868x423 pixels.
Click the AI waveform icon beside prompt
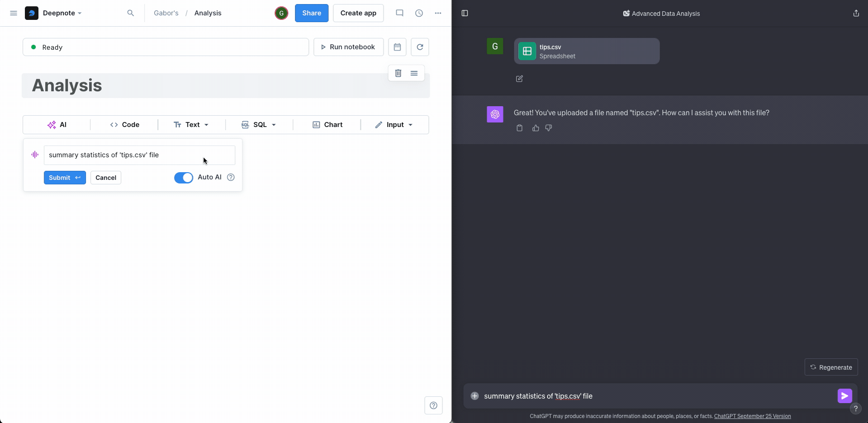pyautogui.click(x=35, y=155)
